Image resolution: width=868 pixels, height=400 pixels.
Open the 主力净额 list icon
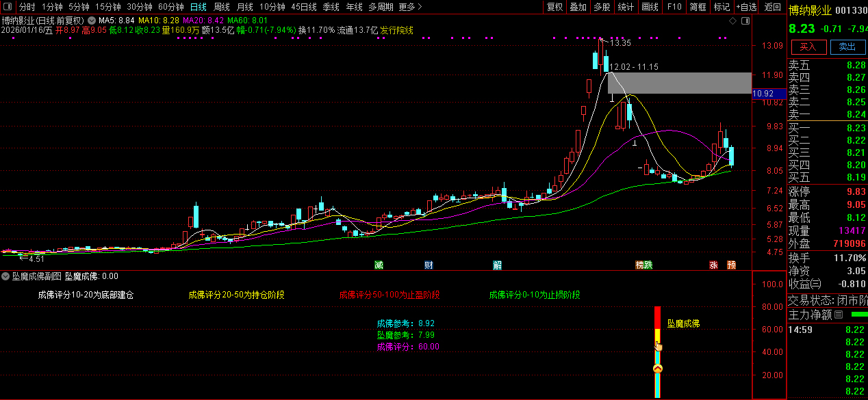click(x=837, y=315)
